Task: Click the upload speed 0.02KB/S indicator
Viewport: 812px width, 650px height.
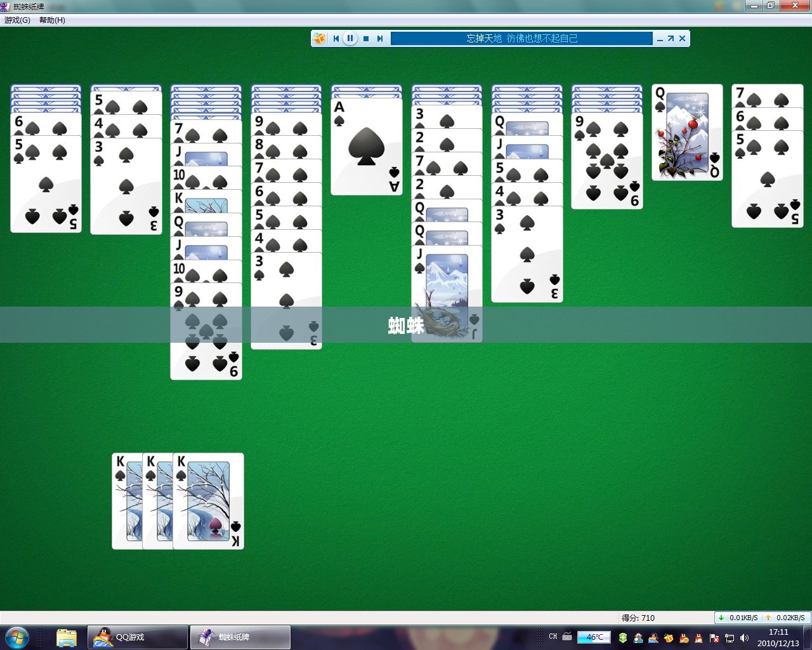Action: point(785,618)
